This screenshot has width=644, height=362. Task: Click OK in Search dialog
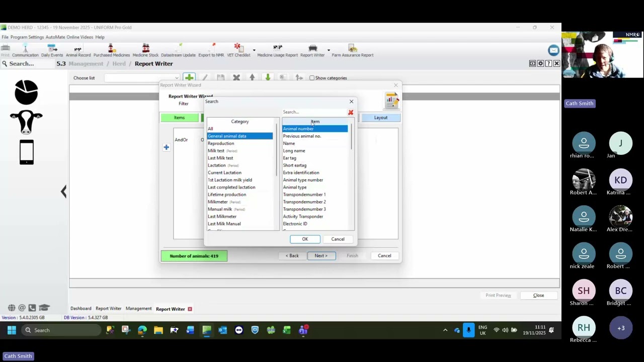tap(305, 239)
